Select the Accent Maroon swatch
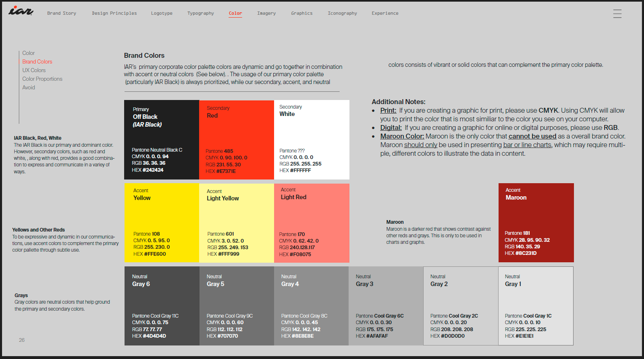 [x=536, y=223]
